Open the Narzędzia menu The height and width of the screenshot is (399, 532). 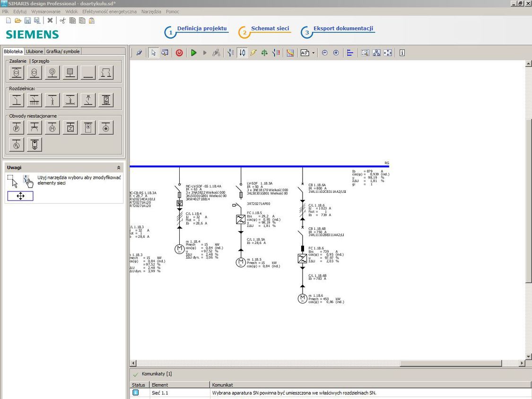tap(151, 11)
